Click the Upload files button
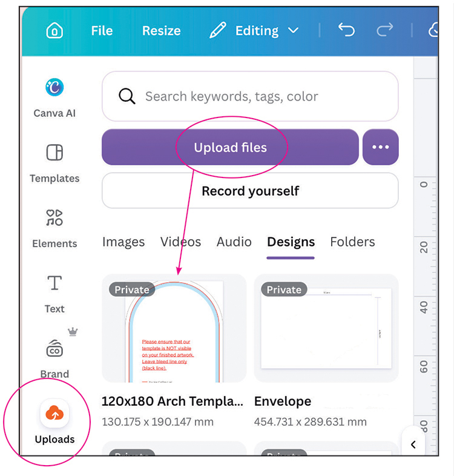 [230, 147]
